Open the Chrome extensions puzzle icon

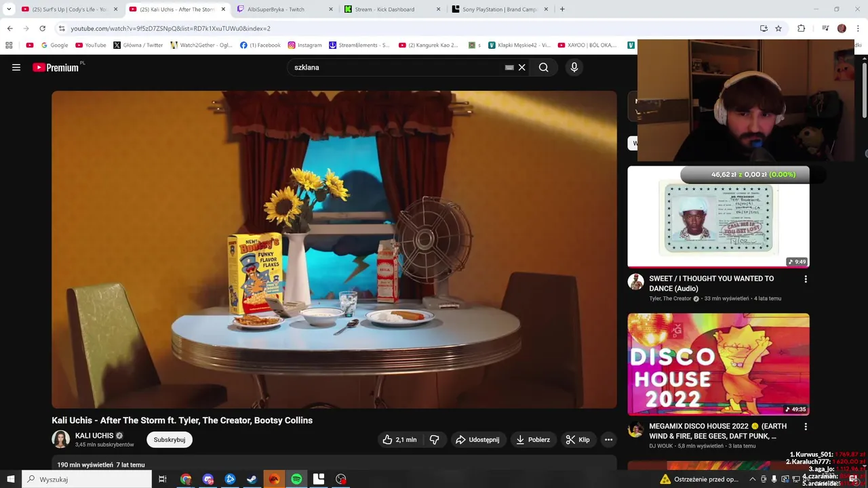(801, 28)
